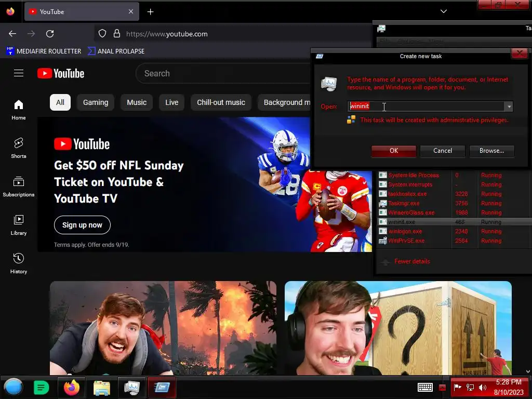The height and width of the screenshot is (399, 532).
Task: Click the Action Center flag icon
Action: click(x=457, y=387)
